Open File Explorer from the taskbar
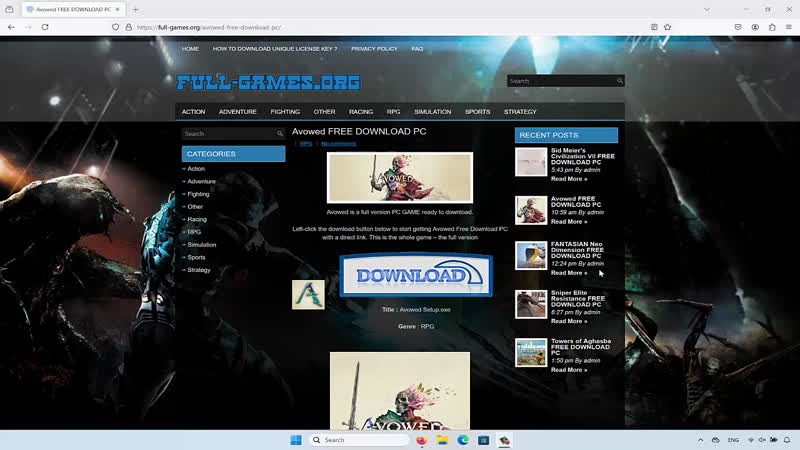 tap(442, 440)
